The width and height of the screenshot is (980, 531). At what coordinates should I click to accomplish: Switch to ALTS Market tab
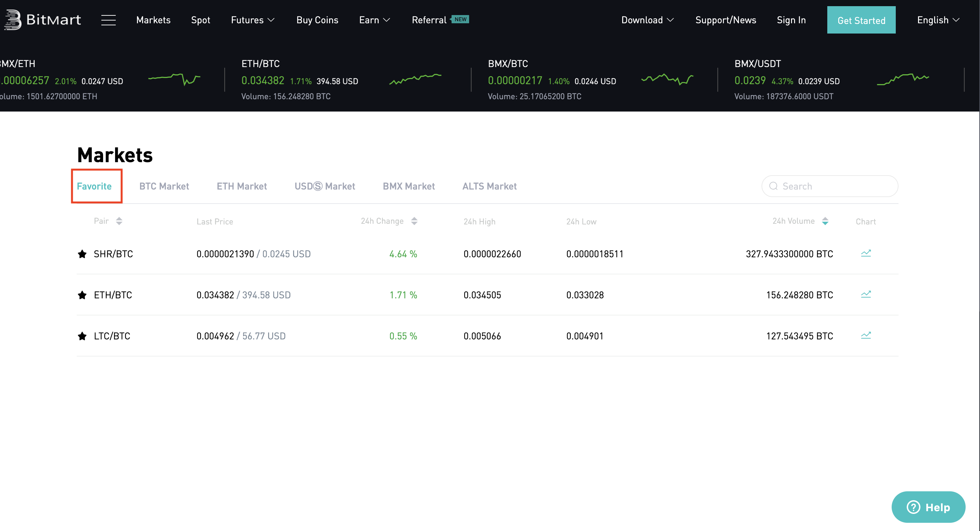point(490,186)
